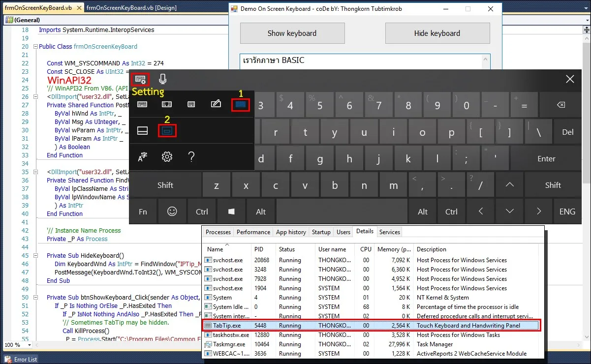Select the taskhostw.exe process row
The height and width of the screenshot is (364, 591).
(372, 335)
